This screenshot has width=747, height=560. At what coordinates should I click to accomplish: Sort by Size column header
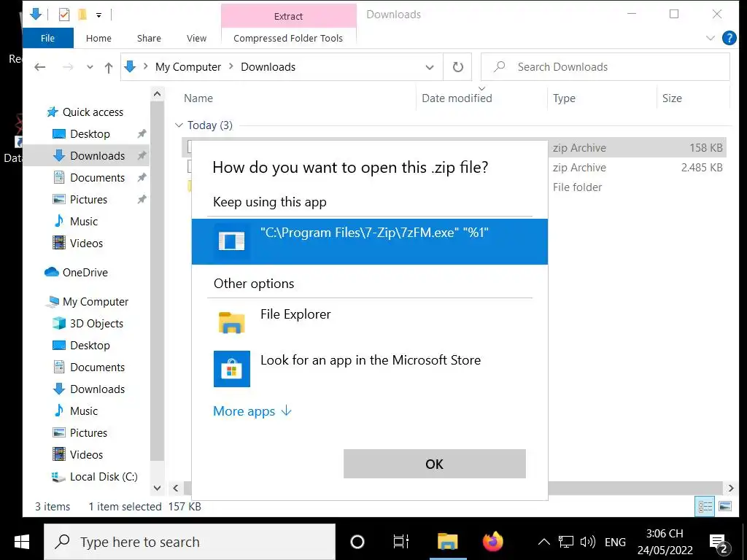pos(672,98)
